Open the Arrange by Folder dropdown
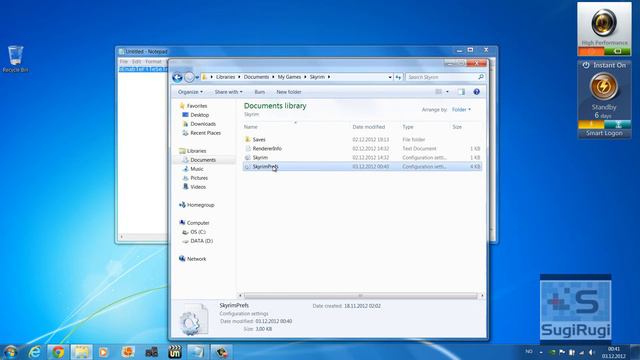This screenshot has height=360, width=640. [461, 109]
